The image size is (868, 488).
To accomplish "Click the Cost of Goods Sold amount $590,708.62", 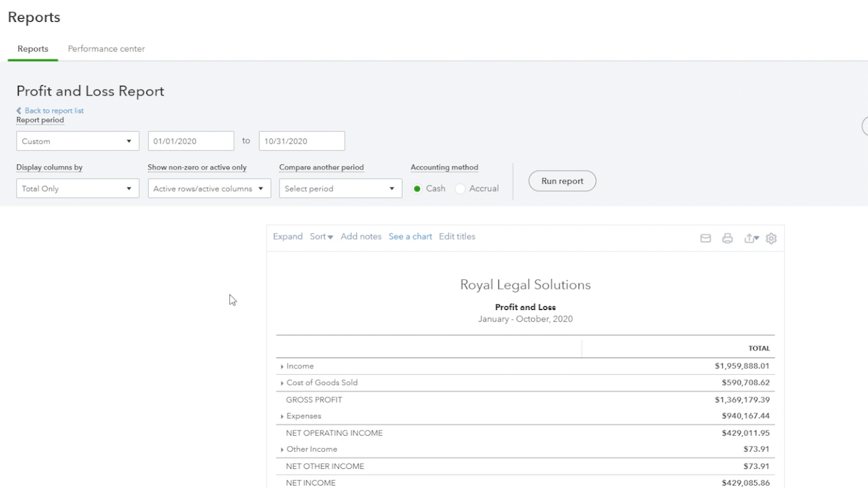I will tap(745, 382).
